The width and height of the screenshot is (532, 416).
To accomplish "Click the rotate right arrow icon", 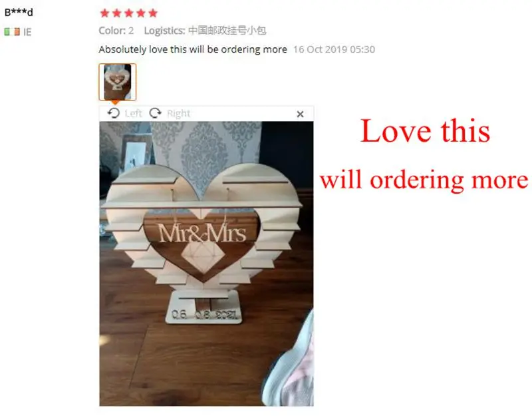I will [156, 113].
